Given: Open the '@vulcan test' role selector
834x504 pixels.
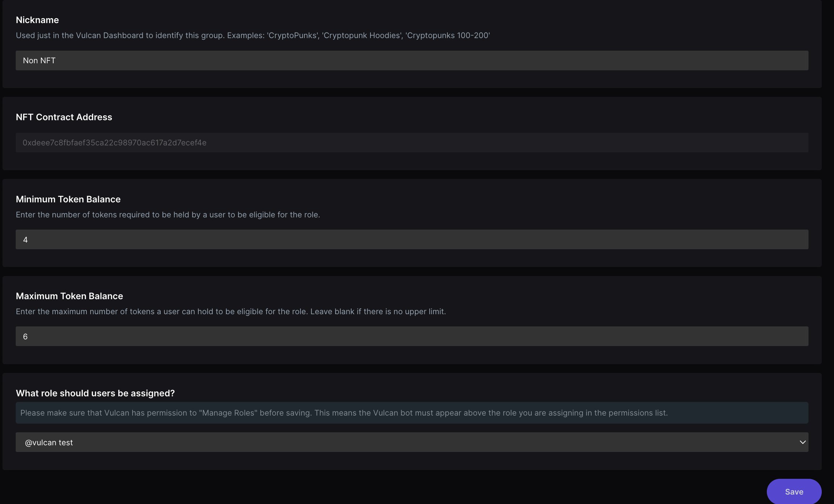Looking at the screenshot, I should [x=412, y=442].
